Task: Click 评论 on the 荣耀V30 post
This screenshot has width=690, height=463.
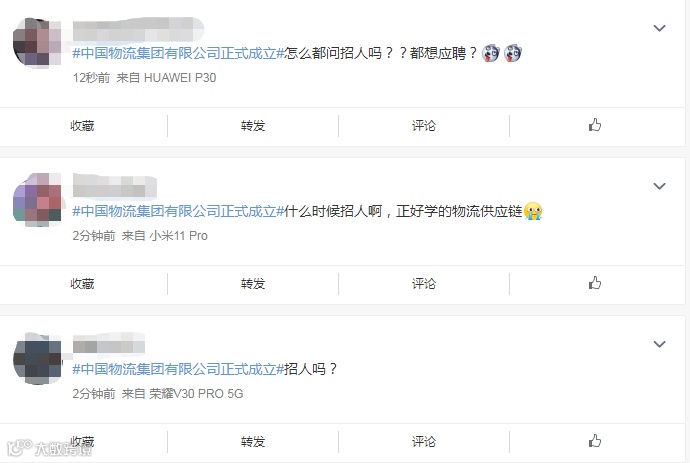Action: pos(424,441)
